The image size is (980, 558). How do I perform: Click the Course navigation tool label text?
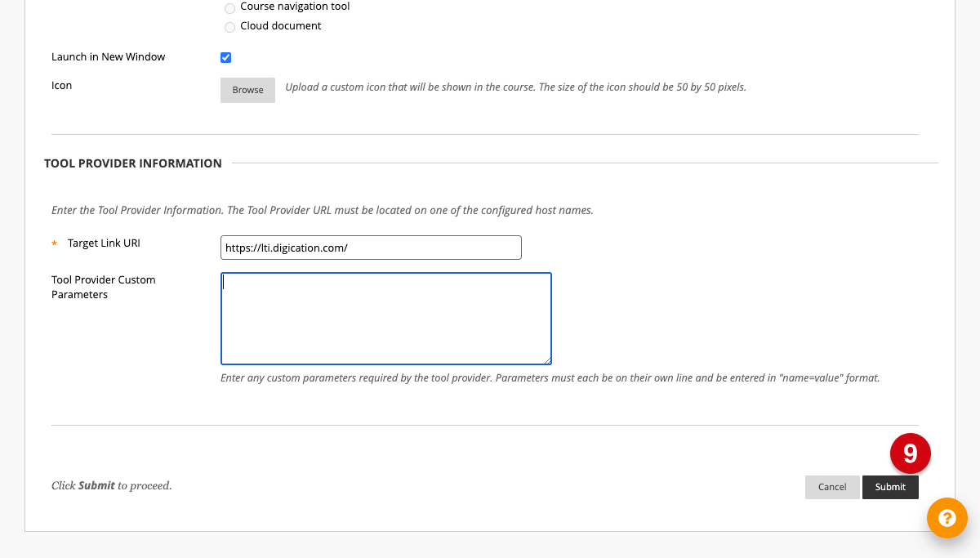point(295,7)
